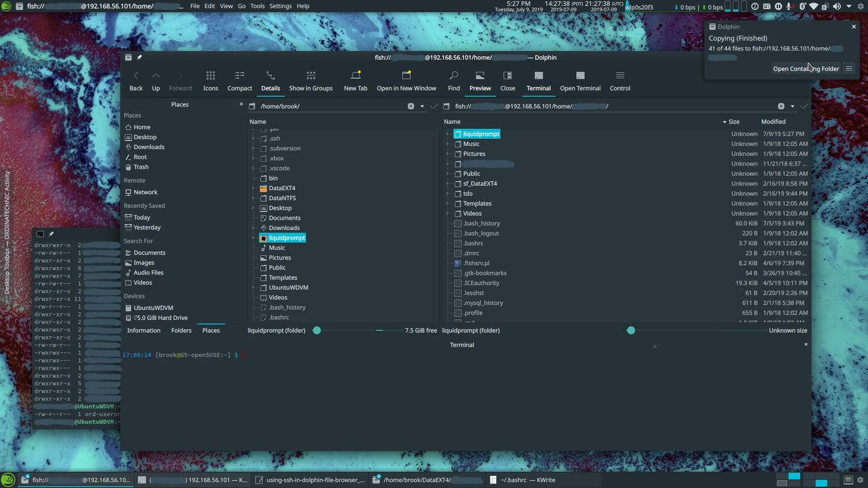This screenshot has height=488, width=868.
Task: Close the Dolphin copying notification
Action: [854, 27]
